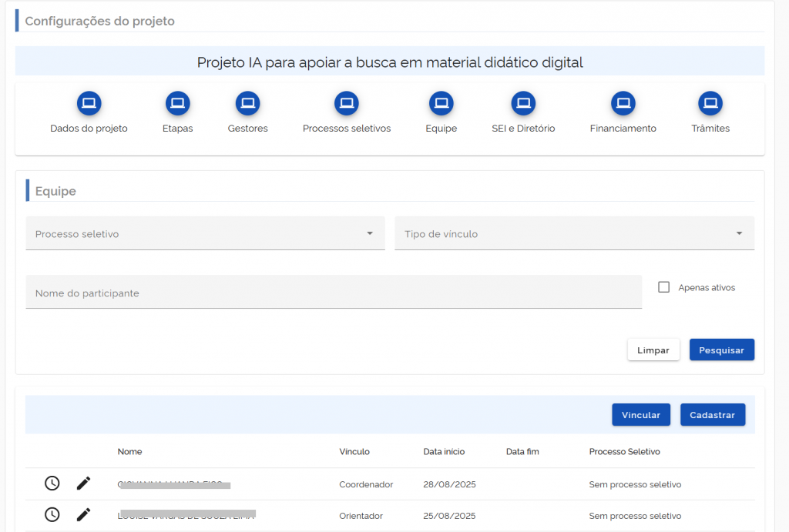Screen dimensions: 789x532
Task: Expand the Processo seletivo dropdown
Action: click(x=205, y=233)
